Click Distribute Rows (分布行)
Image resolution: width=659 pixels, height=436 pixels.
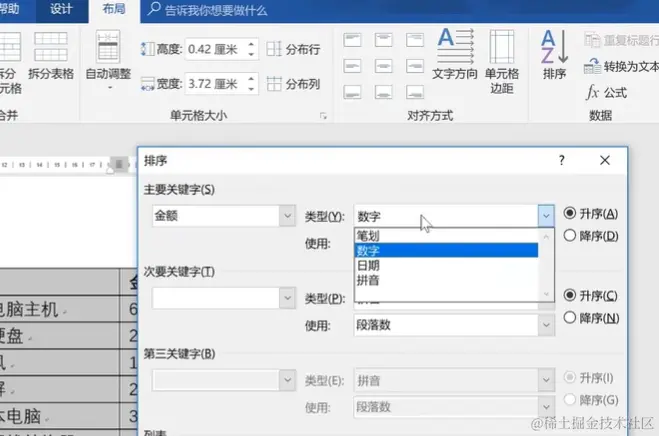293,49
